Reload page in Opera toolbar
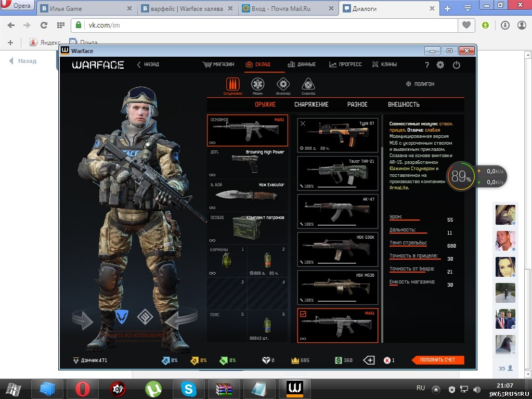 coord(44,25)
